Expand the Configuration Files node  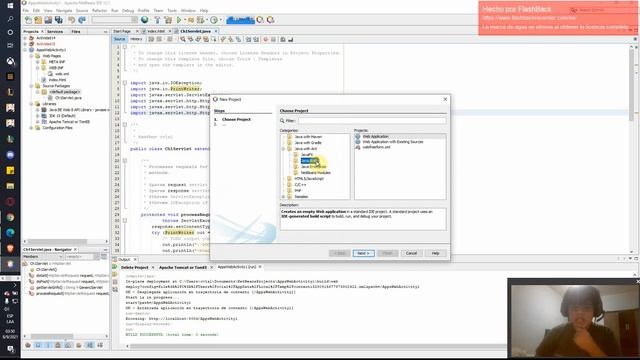pyautogui.click(x=31, y=128)
